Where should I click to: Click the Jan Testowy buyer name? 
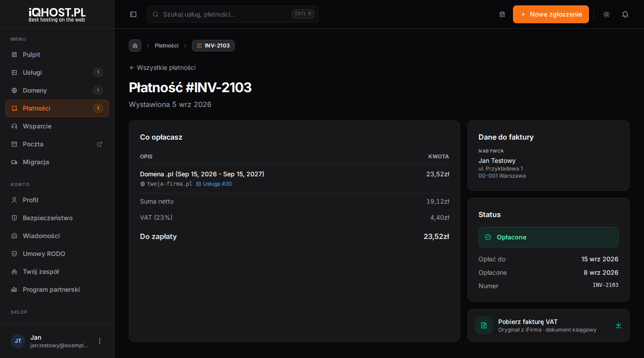tap(497, 161)
